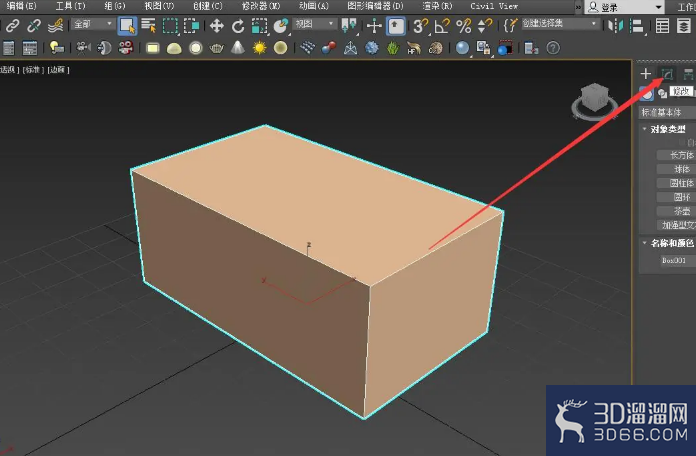Screen dimensions: 696x456
Task: Click the 长方体 box button
Action: point(676,155)
